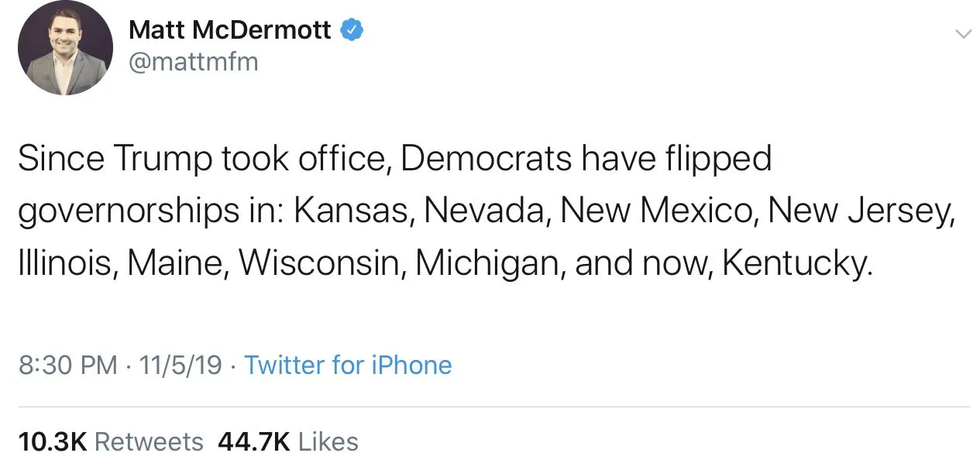
Task: Click the word Trump in the tweet
Action: 164,159
